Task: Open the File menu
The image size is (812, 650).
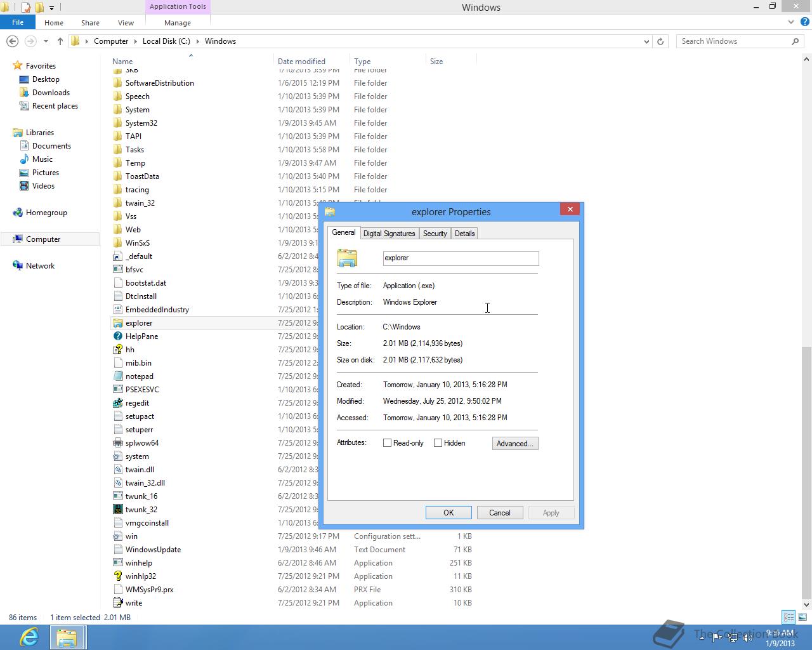Action: coord(18,22)
